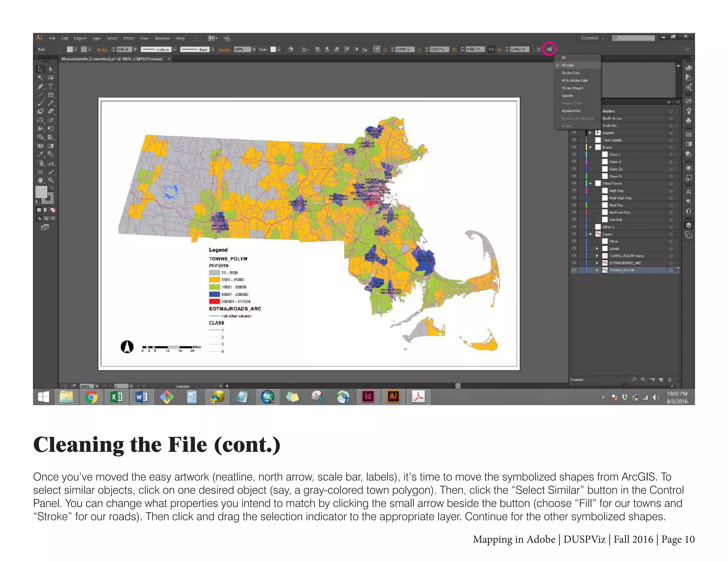
Task: Expand the Labels sublayer
Action: pyautogui.click(x=597, y=248)
